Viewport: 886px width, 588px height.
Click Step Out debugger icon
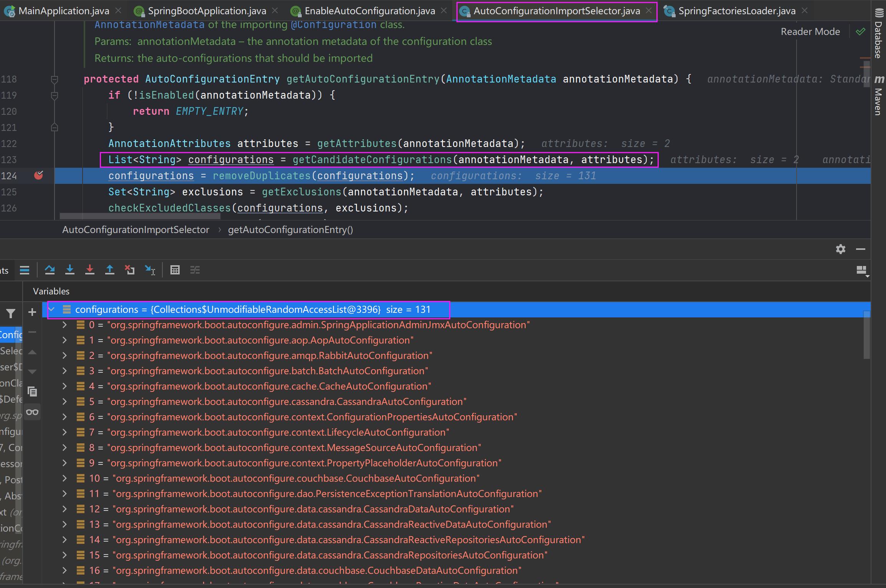pyautogui.click(x=110, y=270)
